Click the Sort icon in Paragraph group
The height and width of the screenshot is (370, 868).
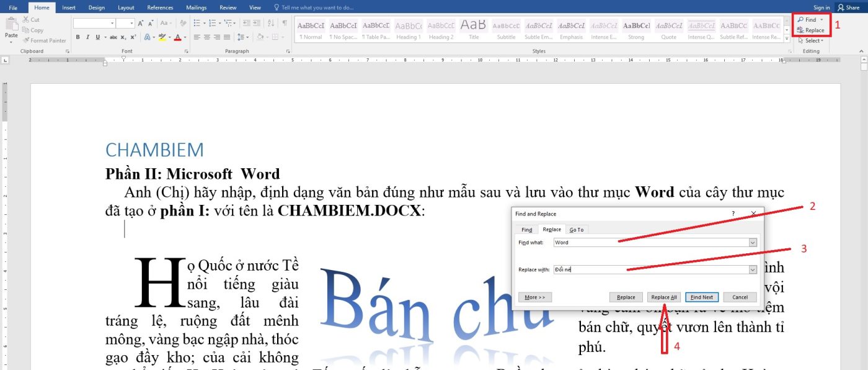pyautogui.click(x=271, y=23)
